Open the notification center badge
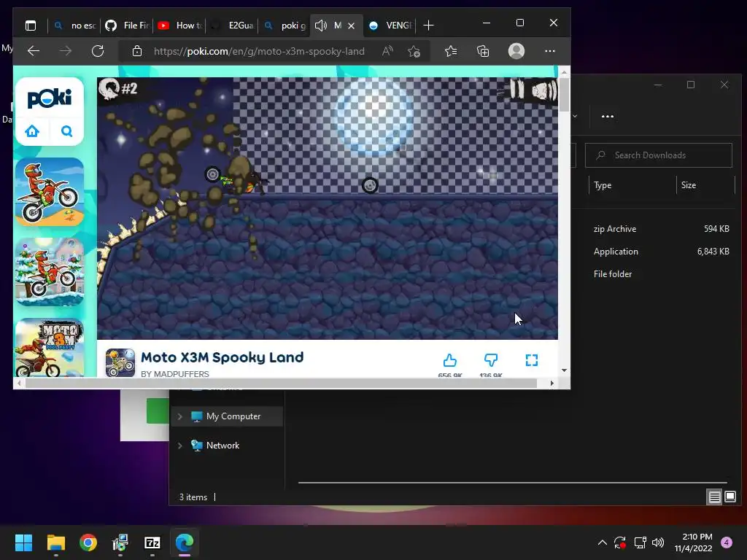 pyautogui.click(x=727, y=542)
